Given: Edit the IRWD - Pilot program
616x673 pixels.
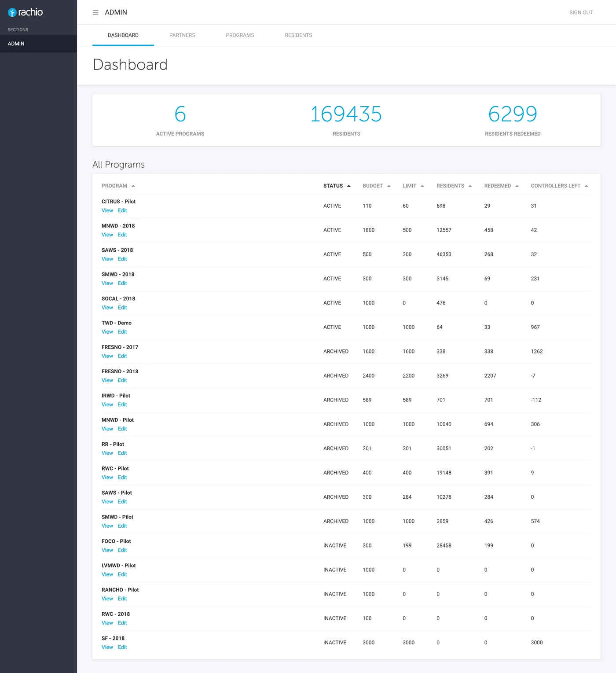Looking at the screenshot, I should point(122,404).
